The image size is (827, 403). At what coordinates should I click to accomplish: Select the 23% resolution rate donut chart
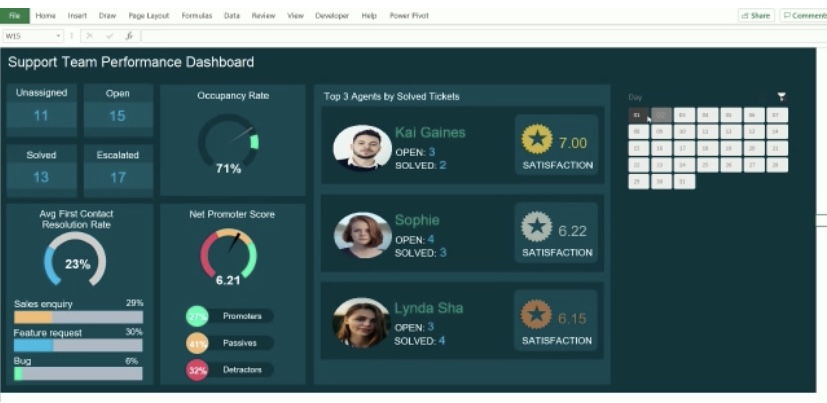(x=75, y=260)
